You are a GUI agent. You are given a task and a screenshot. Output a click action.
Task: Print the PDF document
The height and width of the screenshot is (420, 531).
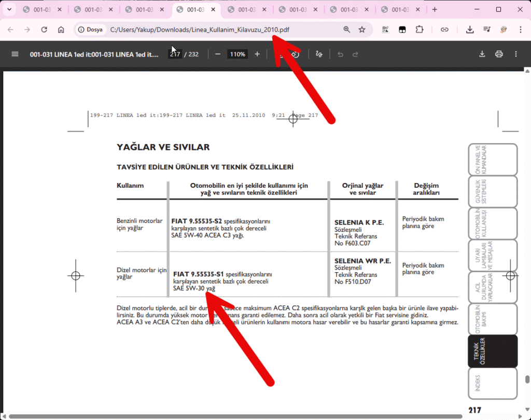pyautogui.click(x=499, y=54)
